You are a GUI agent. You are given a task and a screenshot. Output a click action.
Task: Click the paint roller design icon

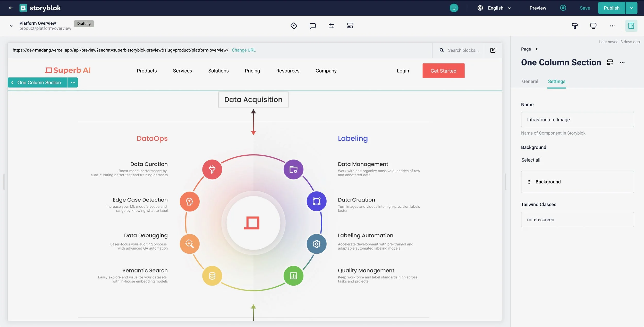574,26
